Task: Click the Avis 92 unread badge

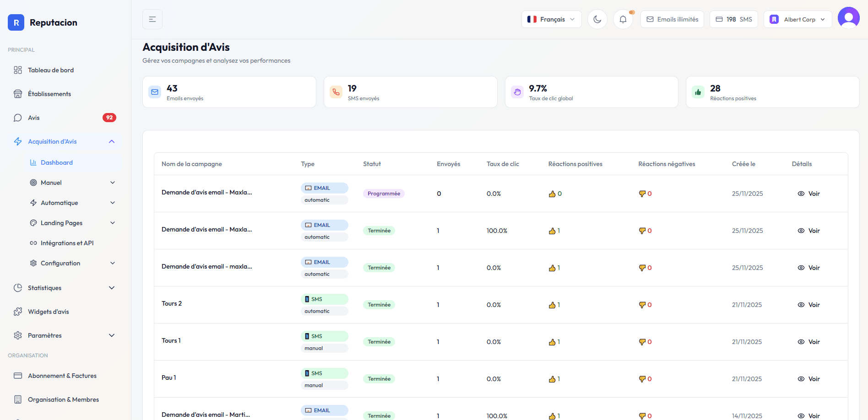Action: click(x=109, y=118)
